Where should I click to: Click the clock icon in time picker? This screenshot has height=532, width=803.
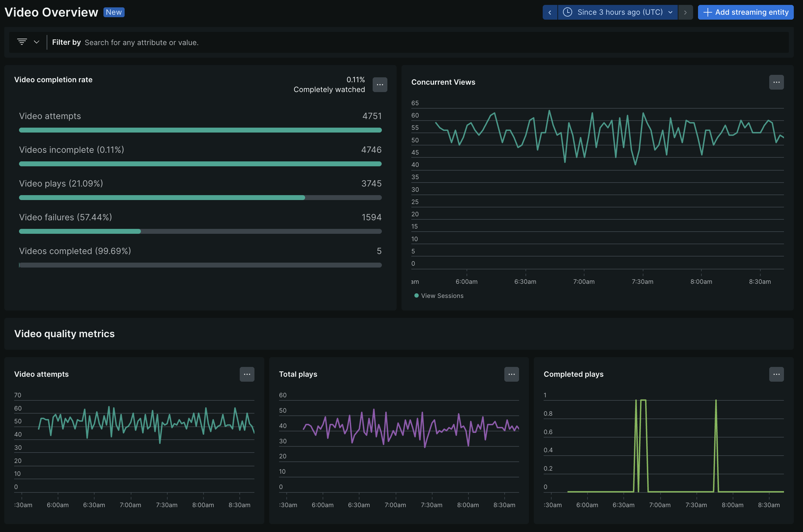coord(567,12)
